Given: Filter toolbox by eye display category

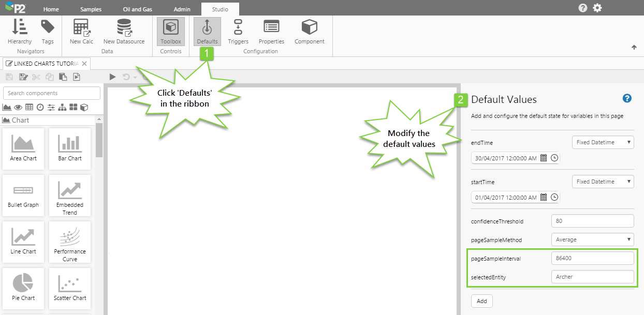Looking at the screenshot, I should tap(18, 108).
